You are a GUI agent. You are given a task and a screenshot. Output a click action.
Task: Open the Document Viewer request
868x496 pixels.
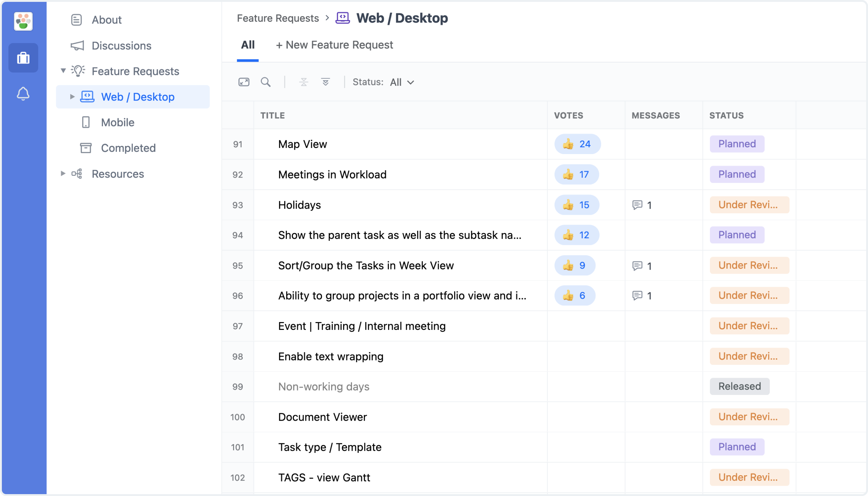[322, 417]
